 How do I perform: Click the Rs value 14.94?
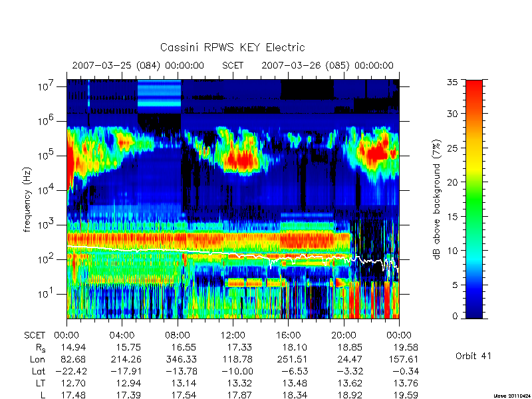coord(73,347)
